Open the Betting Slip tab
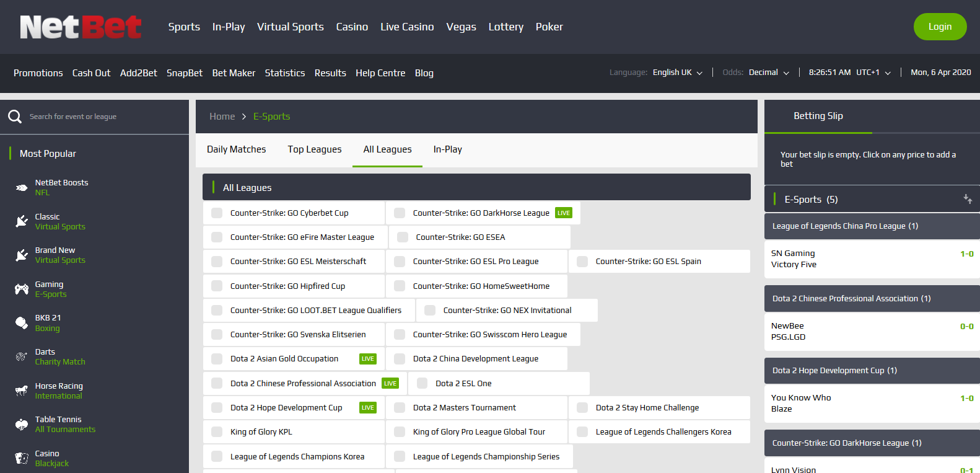The height and width of the screenshot is (473, 980). click(818, 116)
